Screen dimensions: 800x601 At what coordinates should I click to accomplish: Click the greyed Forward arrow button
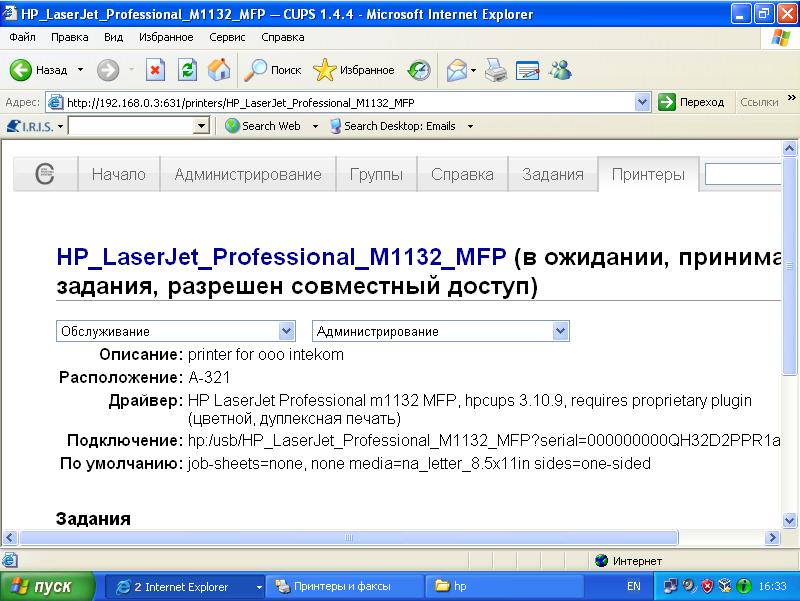[108, 70]
